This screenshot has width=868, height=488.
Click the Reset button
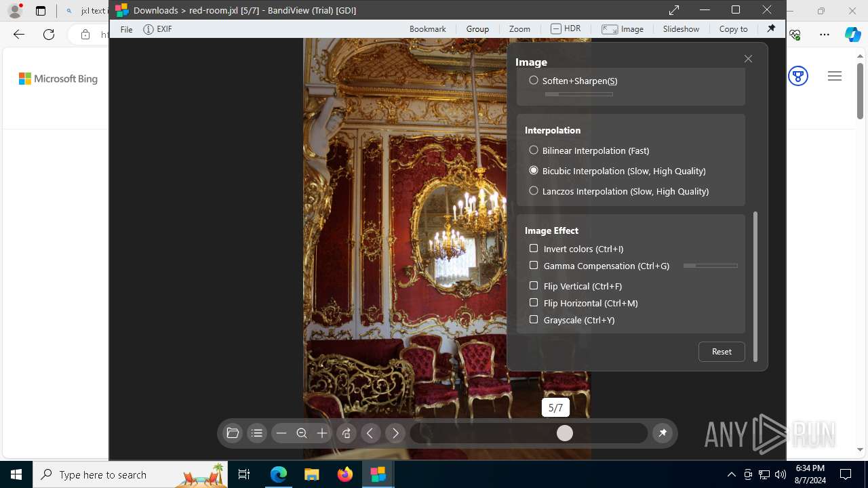(x=722, y=351)
